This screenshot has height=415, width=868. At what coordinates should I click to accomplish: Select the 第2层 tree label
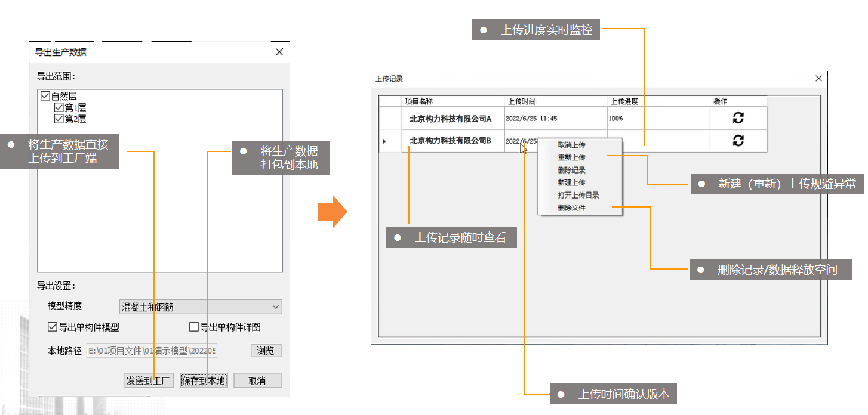76,119
